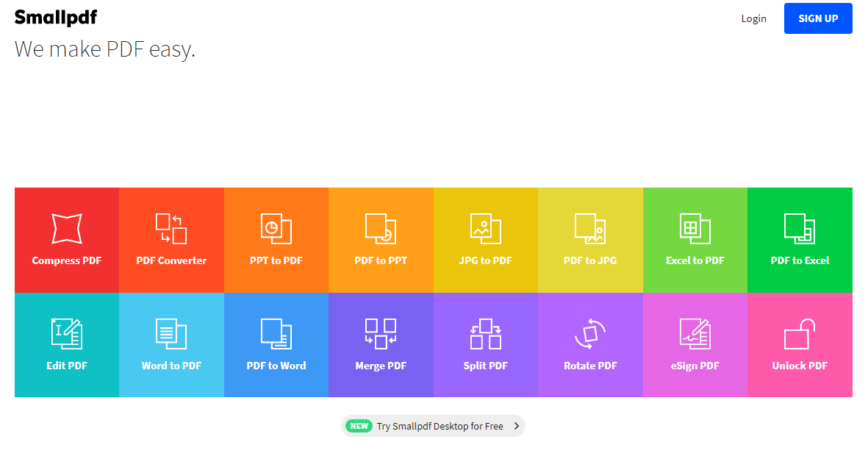Open the Compress PDF tool icon
The image size is (868, 459).
click(66, 229)
